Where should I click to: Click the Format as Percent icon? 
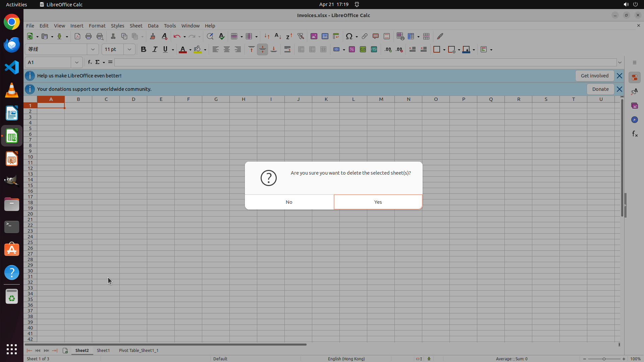point(352,49)
